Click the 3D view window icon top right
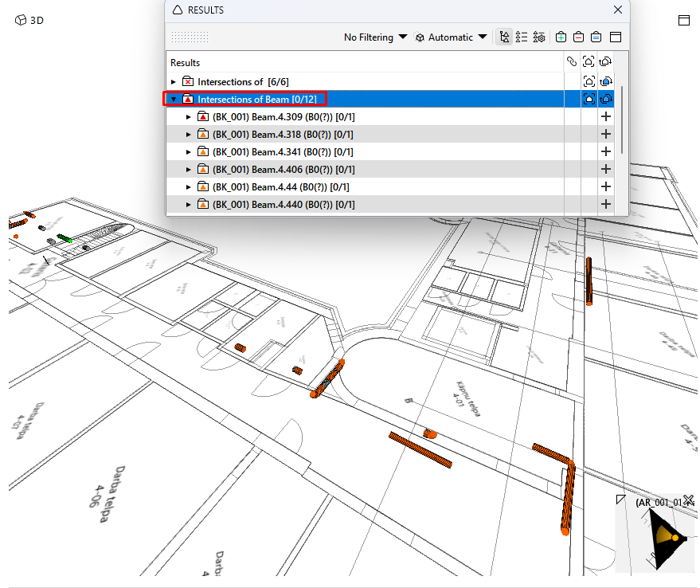The width and height of the screenshot is (700, 588). click(684, 20)
